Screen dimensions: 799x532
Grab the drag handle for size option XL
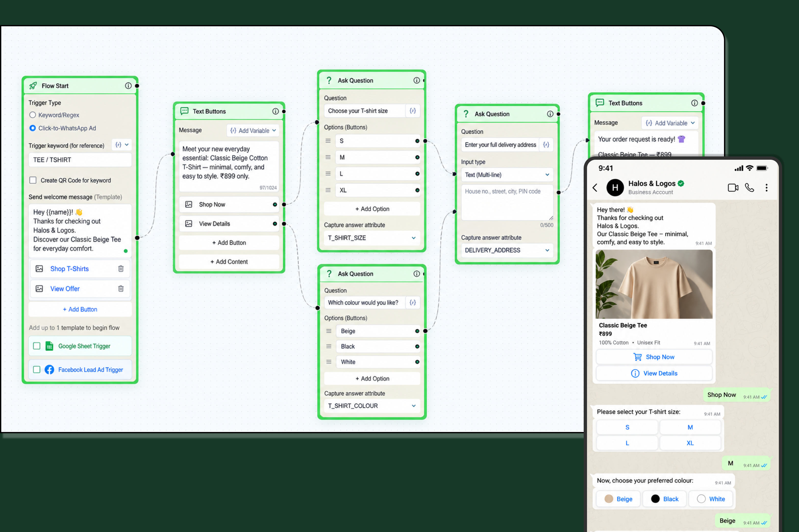click(328, 190)
